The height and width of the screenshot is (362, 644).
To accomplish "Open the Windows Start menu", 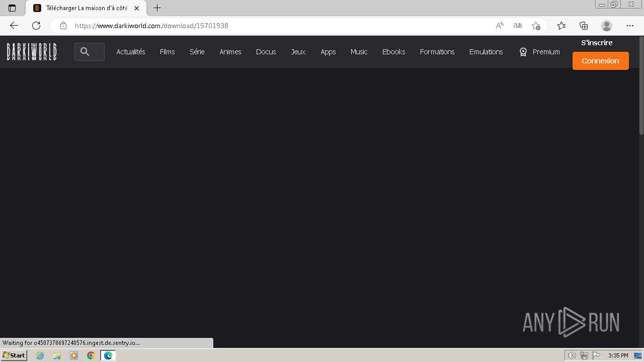I will tap(14, 355).
